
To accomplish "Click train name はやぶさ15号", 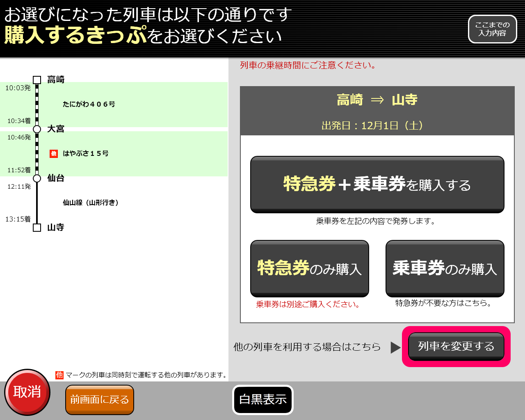I will (86, 153).
